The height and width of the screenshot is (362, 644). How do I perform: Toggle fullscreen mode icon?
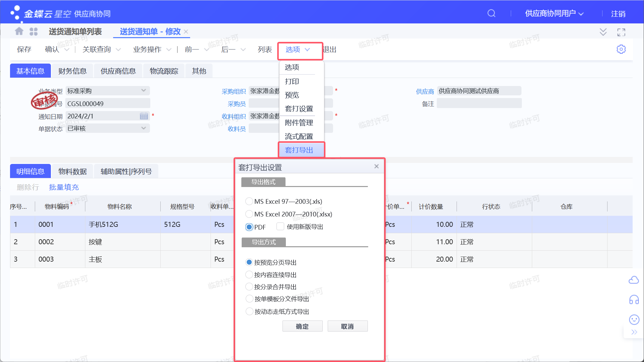click(621, 32)
